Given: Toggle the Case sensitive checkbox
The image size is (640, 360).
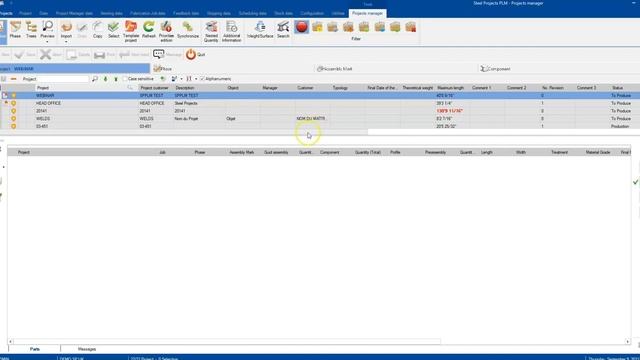Looking at the screenshot, I should point(125,79).
